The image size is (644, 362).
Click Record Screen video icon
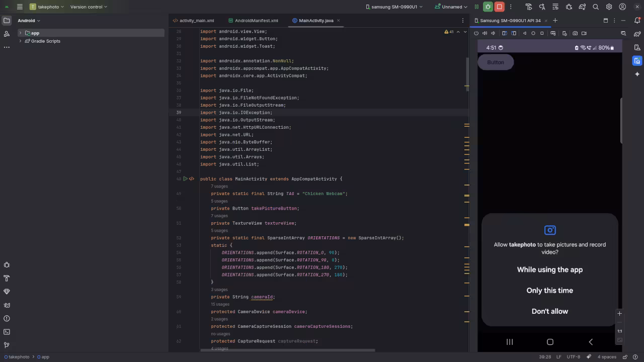(x=584, y=33)
